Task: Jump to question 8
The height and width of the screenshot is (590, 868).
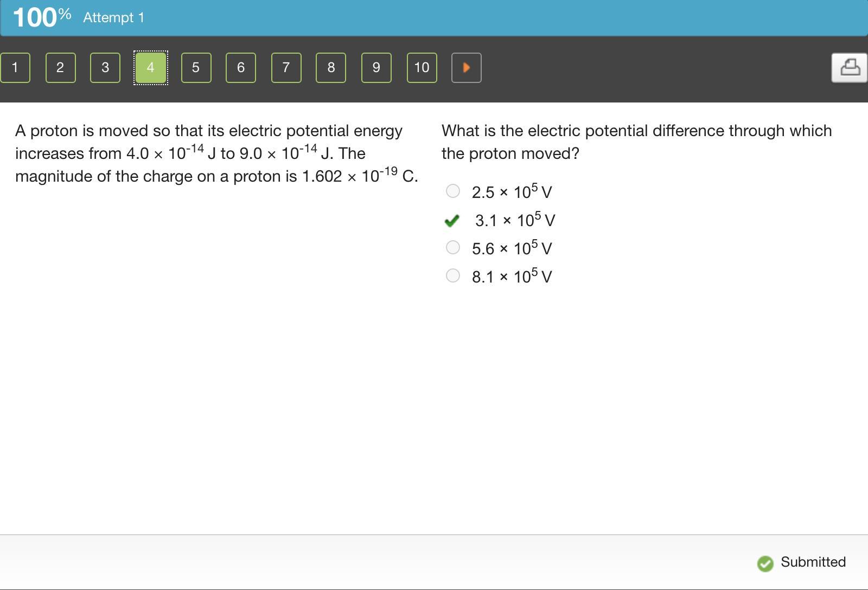Action: [x=331, y=68]
